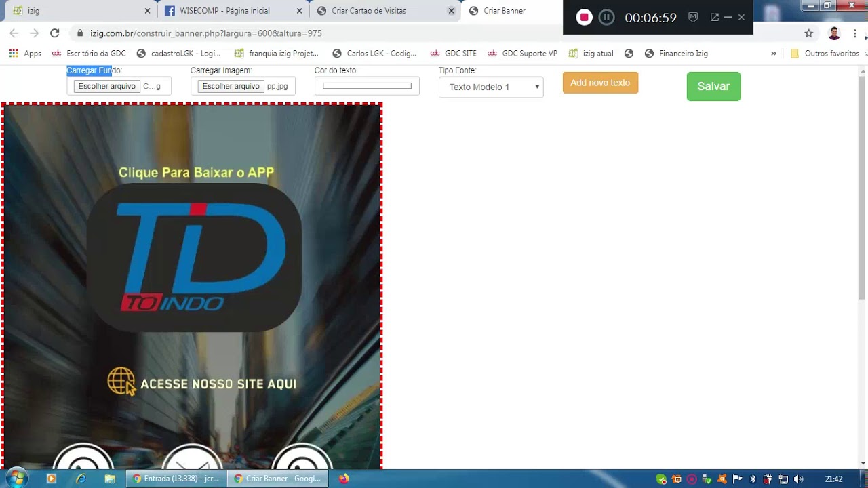Choose file for Carregar Imagem
The width and height of the screenshot is (868, 488).
tap(231, 86)
